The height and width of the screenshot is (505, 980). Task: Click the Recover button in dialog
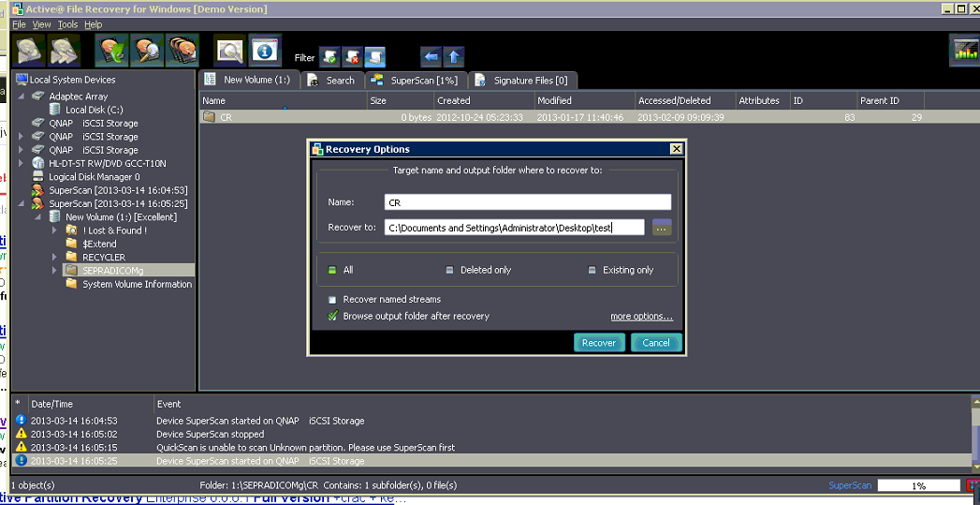click(x=599, y=343)
